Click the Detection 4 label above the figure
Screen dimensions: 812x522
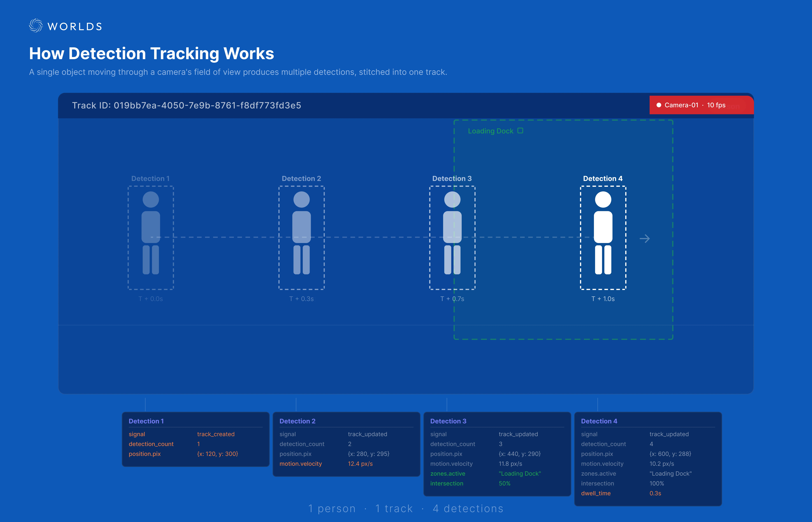[603, 179]
